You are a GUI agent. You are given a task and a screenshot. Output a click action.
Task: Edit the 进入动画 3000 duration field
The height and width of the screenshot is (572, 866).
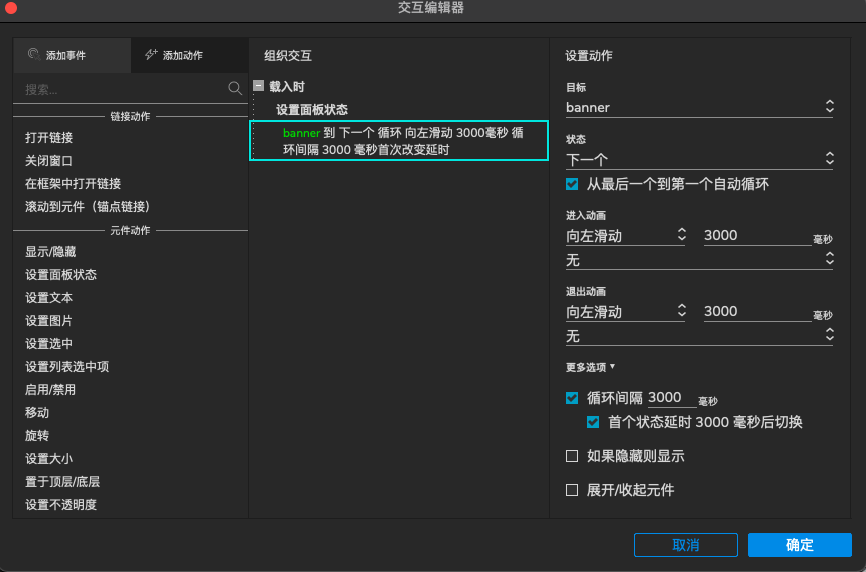pyautogui.click(x=758, y=236)
